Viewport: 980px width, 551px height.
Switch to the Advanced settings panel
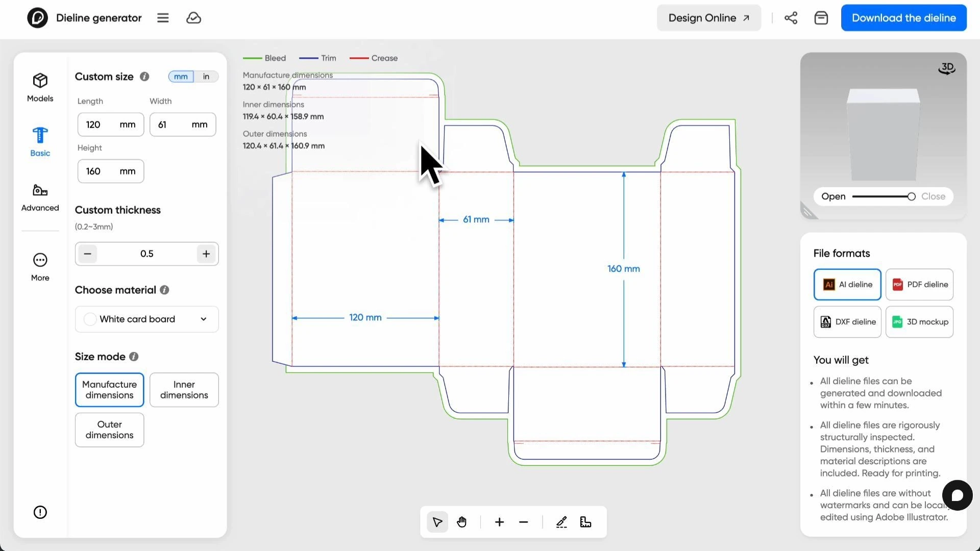(x=39, y=196)
